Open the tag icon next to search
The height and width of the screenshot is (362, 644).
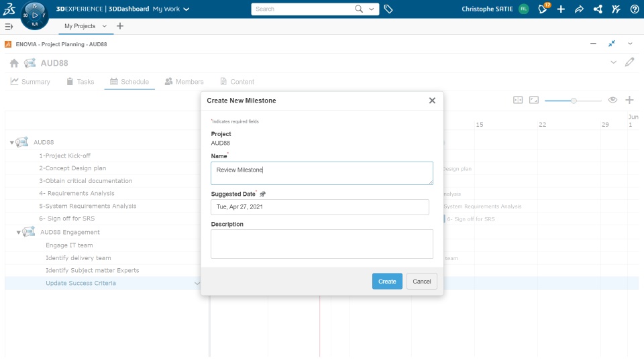click(388, 9)
